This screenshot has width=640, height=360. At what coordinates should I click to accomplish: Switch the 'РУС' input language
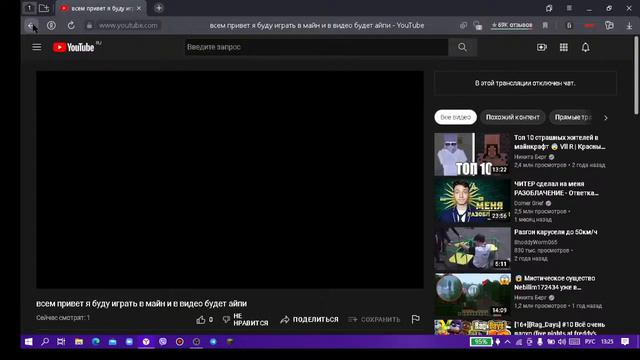point(589,342)
